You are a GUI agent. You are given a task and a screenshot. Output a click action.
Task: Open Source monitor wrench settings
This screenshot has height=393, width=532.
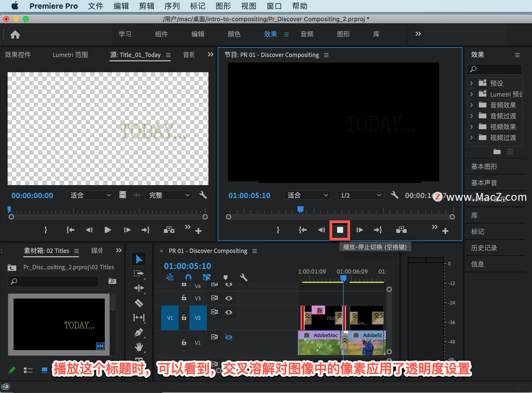(203, 195)
